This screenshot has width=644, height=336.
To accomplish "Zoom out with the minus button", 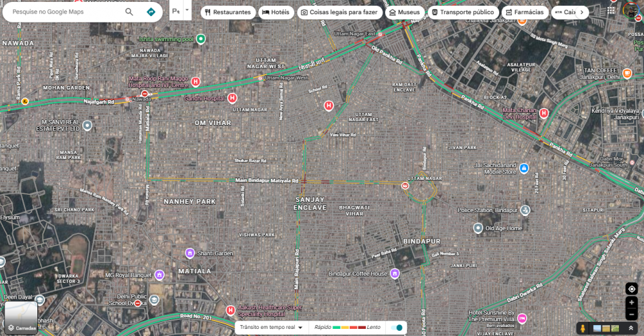I will (631, 314).
